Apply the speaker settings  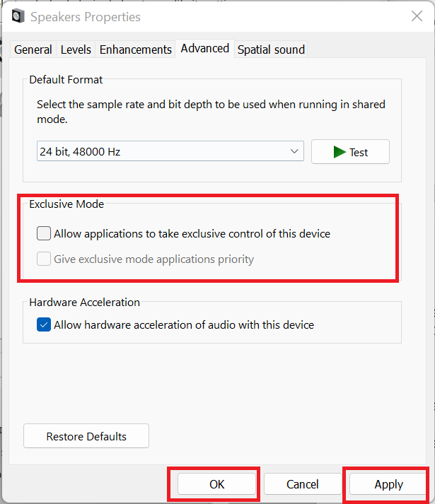[388, 484]
